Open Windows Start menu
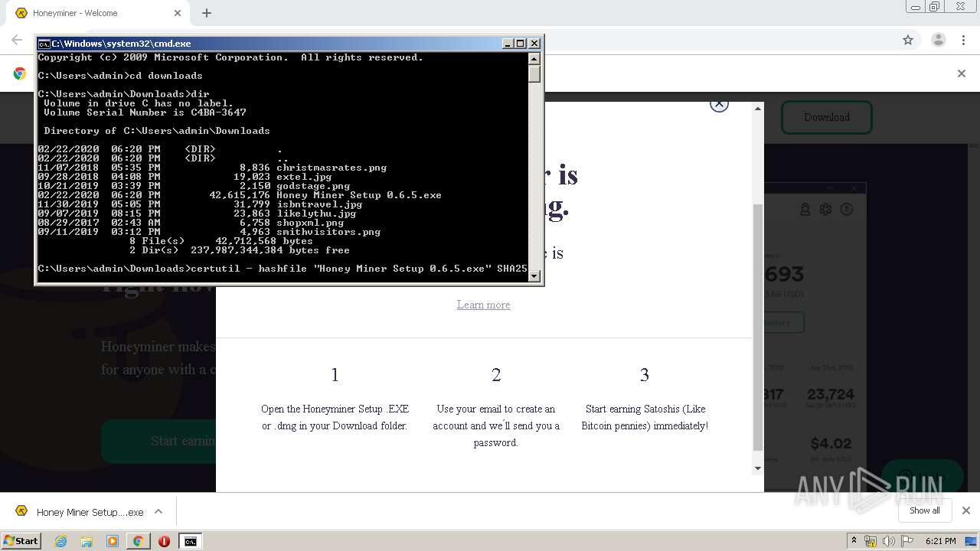Image resolution: width=980 pixels, height=551 pixels. pyautogui.click(x=21, y=540)
